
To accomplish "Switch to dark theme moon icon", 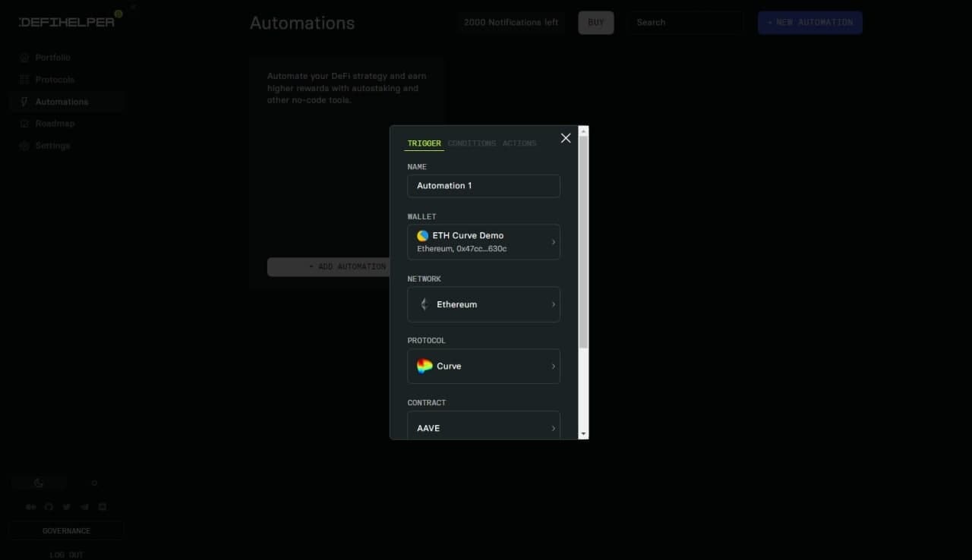I will pyautogui.click(x=39, y=483).
